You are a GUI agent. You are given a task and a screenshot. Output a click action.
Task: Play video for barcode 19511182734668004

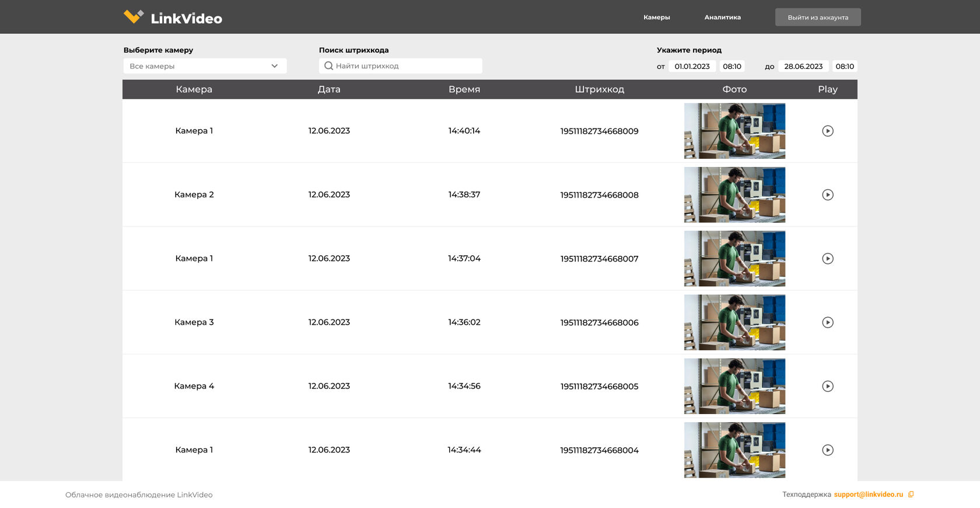pos(828,450)
